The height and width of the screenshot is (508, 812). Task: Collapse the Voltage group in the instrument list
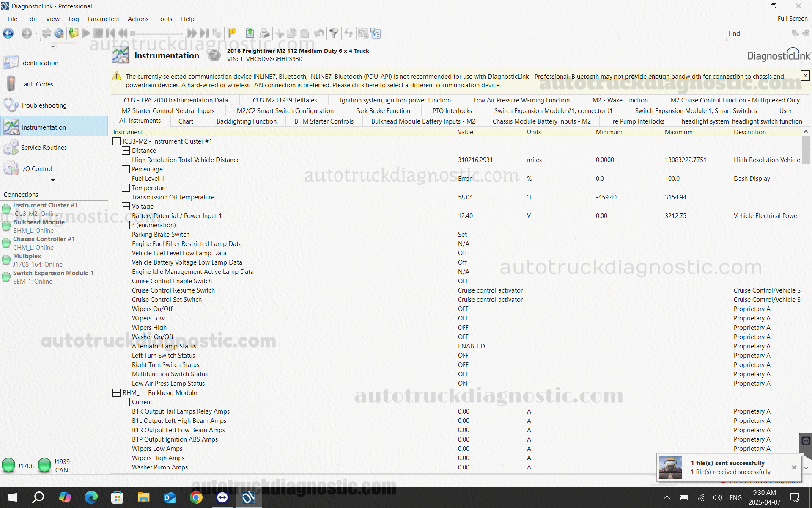point(126,206)
